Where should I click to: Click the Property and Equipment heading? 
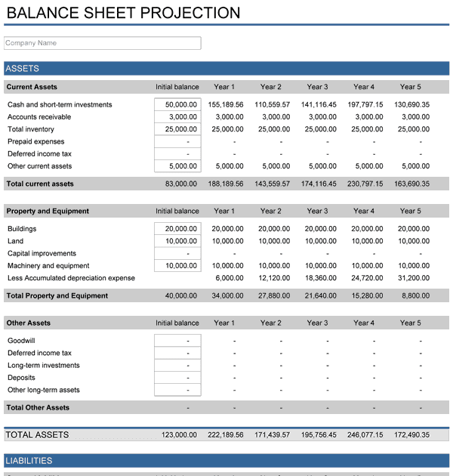[x=48, y=211]
